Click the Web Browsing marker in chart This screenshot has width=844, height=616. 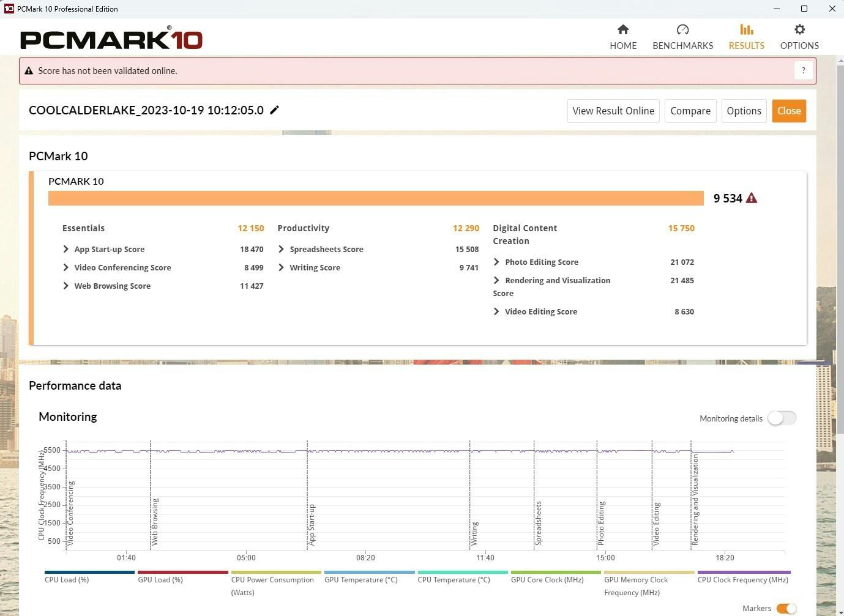155,522
